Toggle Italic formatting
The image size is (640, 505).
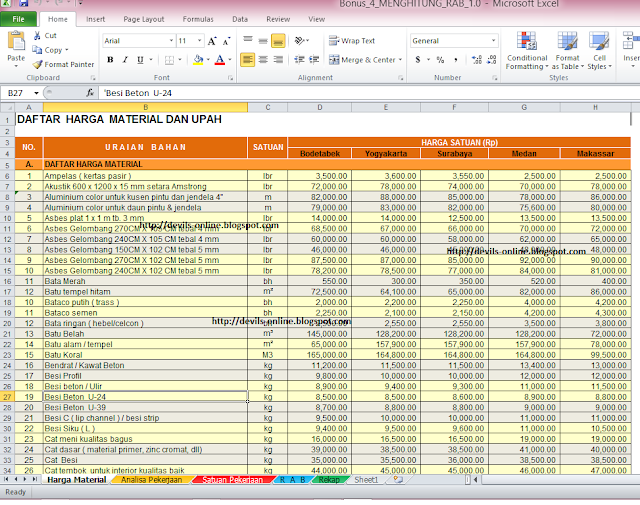(x=123, y=60)
